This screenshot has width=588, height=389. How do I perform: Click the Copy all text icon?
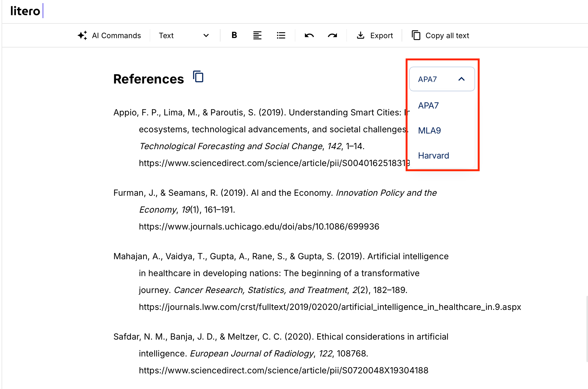[416, 35]
